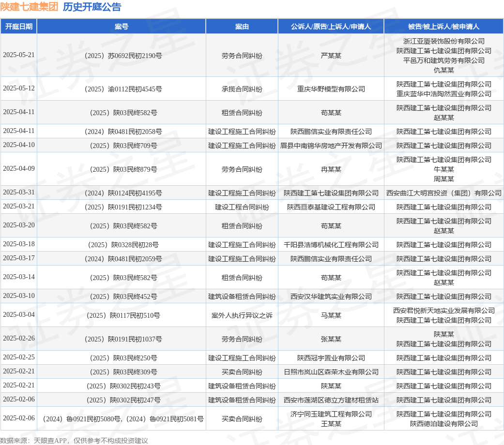
Task: Click case number (2024)陕0481民初2059号
Action: 123,259
